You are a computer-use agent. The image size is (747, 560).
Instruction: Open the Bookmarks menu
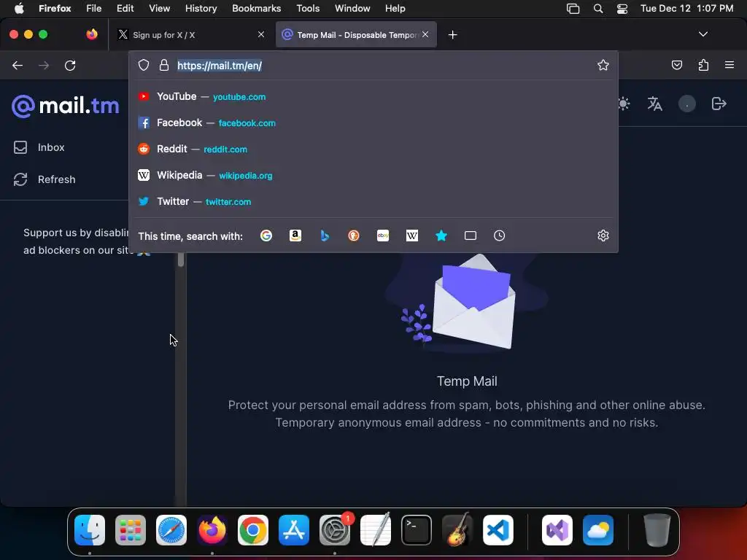click(256, 8)
